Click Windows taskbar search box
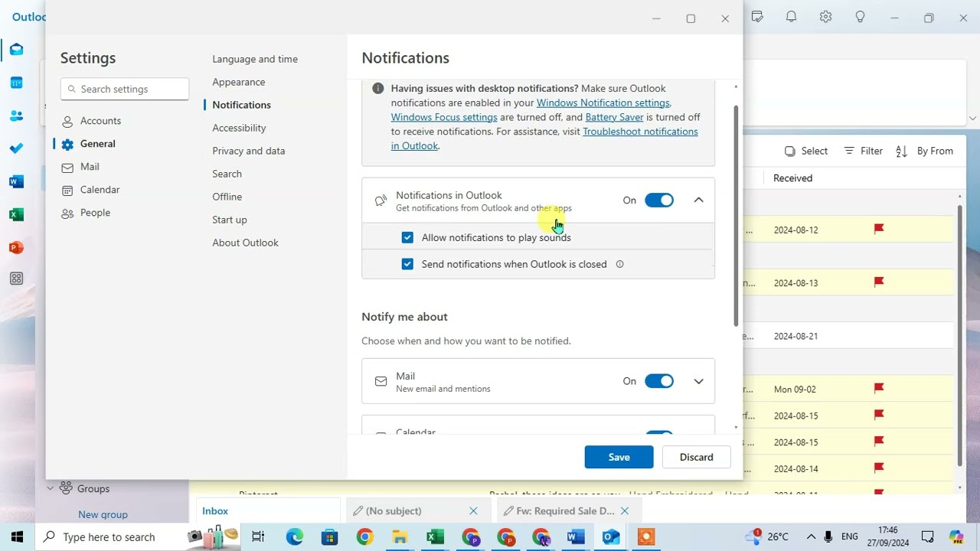 pos(111,537)
